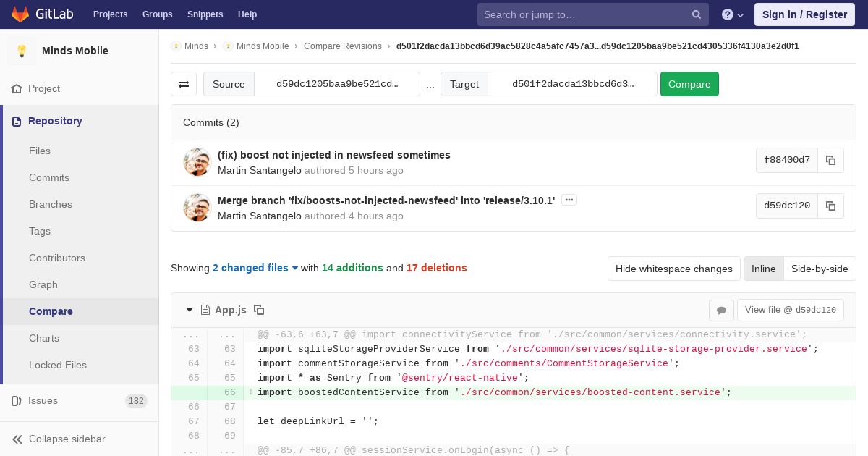868x456 pixels.
Task: Click the search magnifier icon
Action: tap(697, 14)
